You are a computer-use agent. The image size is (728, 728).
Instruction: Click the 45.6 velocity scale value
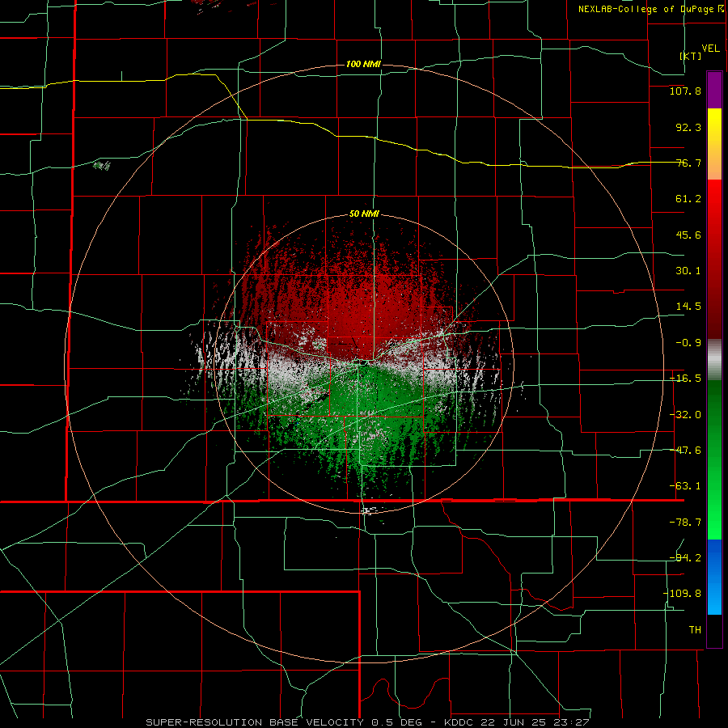tap(688, 235)
